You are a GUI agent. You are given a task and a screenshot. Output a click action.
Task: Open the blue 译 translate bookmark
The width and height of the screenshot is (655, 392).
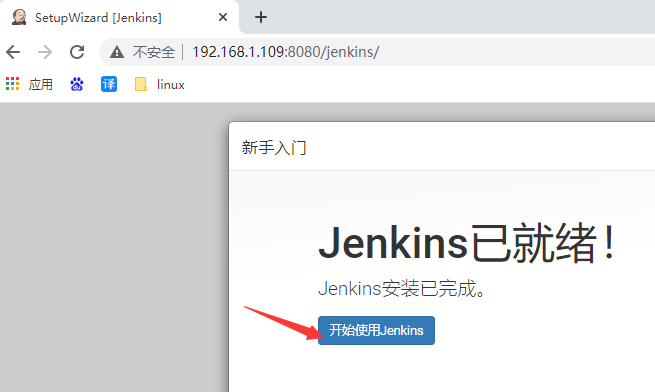pyautogui.click(x=109, y=84)
